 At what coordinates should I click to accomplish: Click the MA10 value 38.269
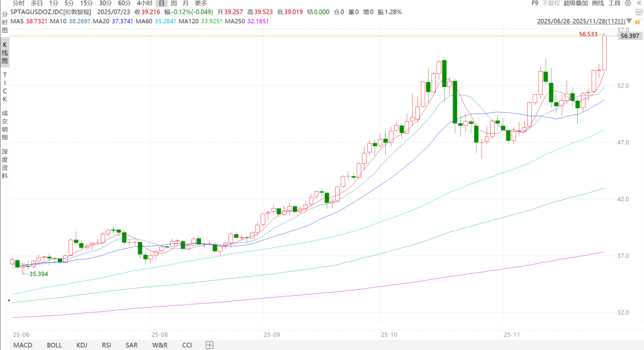(x=79, y=21)
